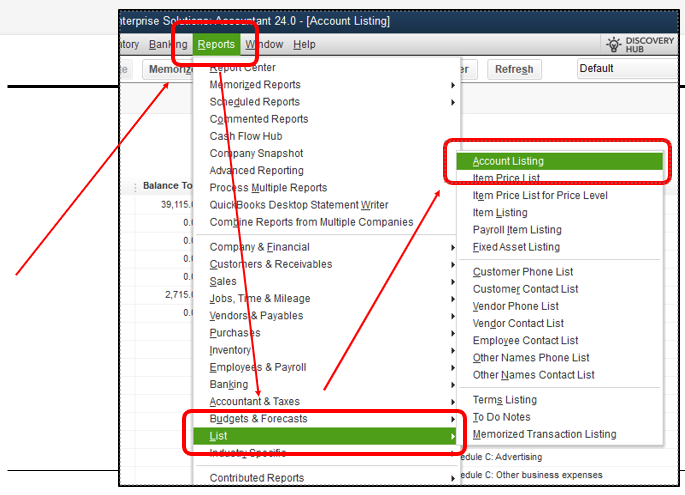Choose Account Listing in submenu
The height and width of the screenshot is (495, 685).
[560, 161]
